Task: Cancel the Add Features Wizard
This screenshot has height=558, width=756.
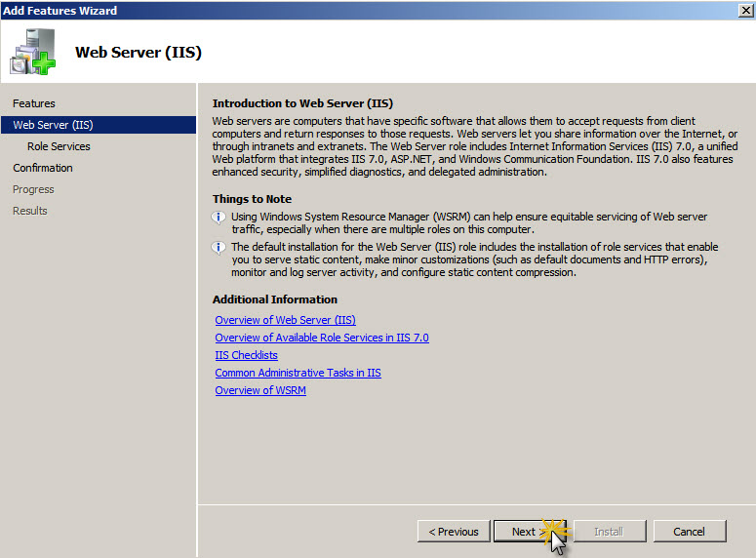Action: point(690,531)
